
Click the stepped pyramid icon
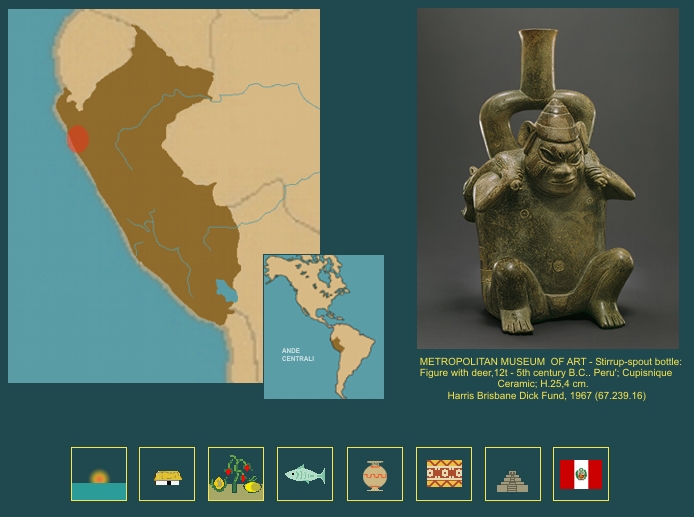pyautogui.click(x=513, y=474)
